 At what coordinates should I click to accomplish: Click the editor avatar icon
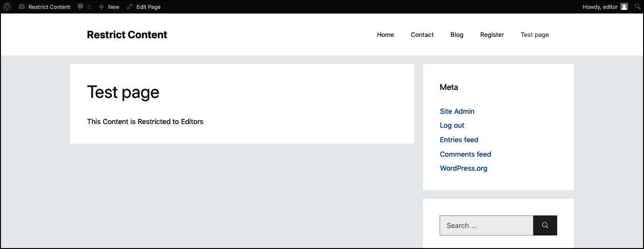(624, 7)
